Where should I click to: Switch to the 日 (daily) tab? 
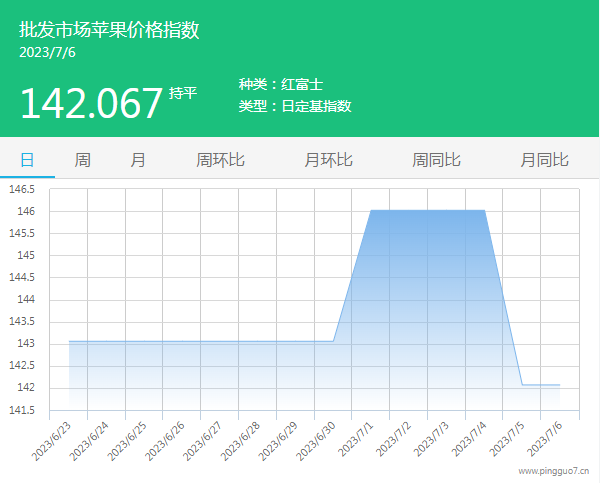(x=27, y=160)
